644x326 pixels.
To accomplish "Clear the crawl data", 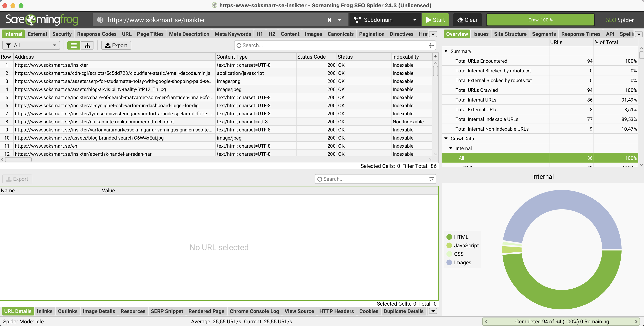I will click(467, 20).
